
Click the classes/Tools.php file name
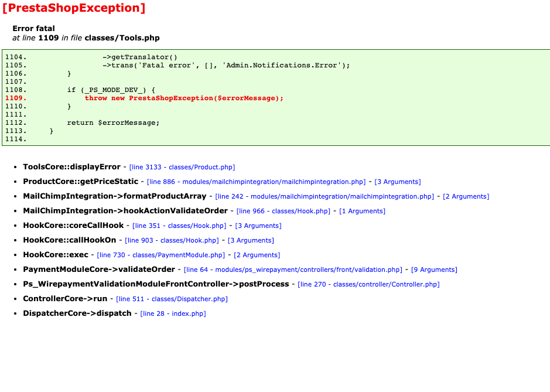click(122, 38)
